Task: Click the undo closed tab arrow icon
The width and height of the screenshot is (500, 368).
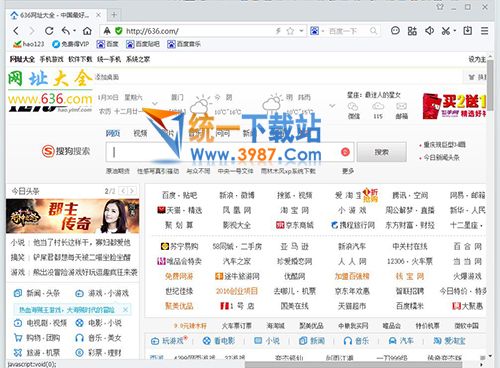Action: coord(66,31)
